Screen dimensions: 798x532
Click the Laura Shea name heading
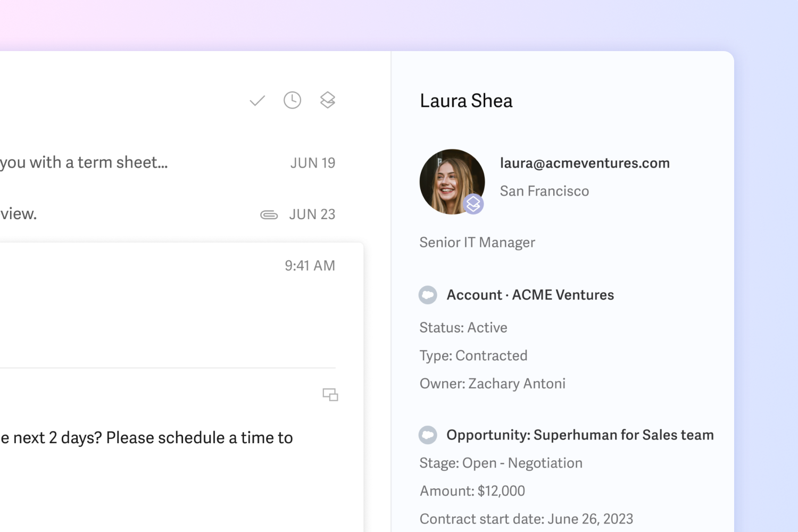[466, 101]
